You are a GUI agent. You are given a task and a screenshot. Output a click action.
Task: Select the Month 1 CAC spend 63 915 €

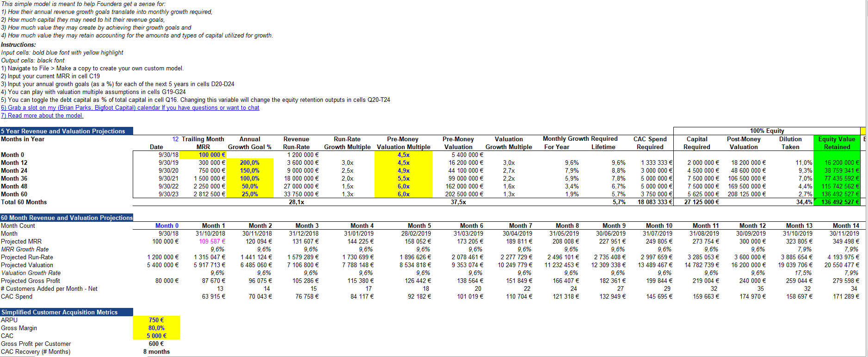click(x=213, y=296)
